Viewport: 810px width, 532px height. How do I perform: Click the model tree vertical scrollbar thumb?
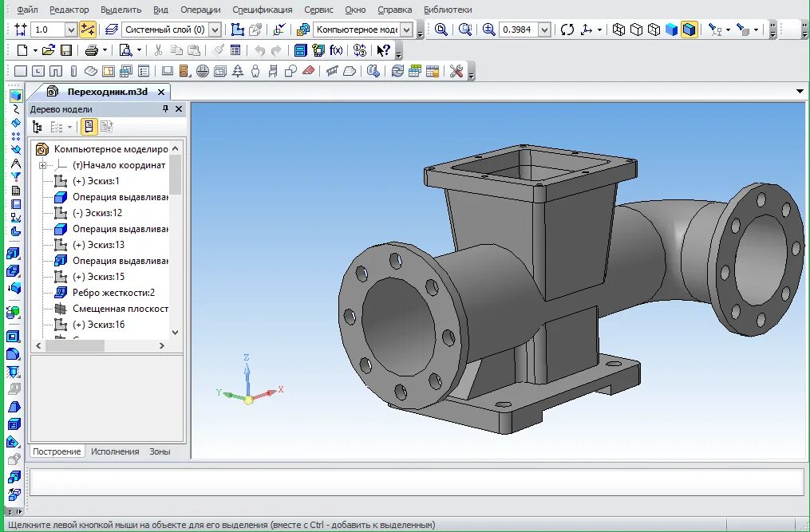tap(175, 175)
